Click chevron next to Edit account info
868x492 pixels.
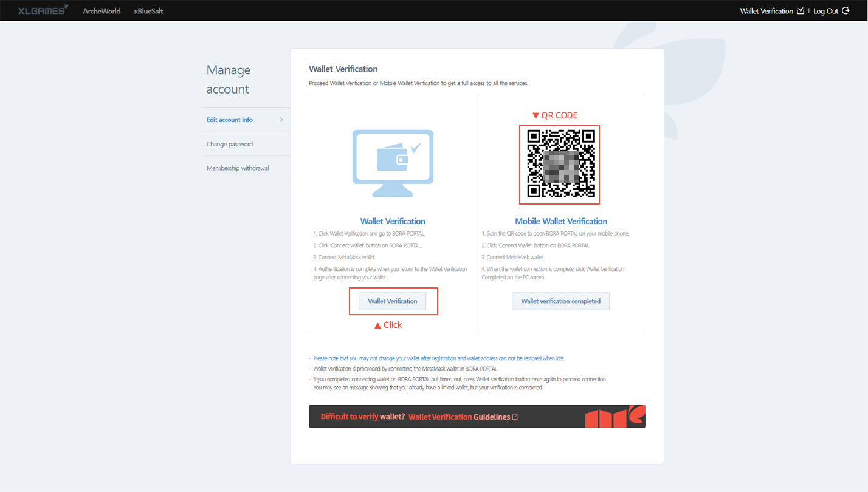tap(281, 120)
